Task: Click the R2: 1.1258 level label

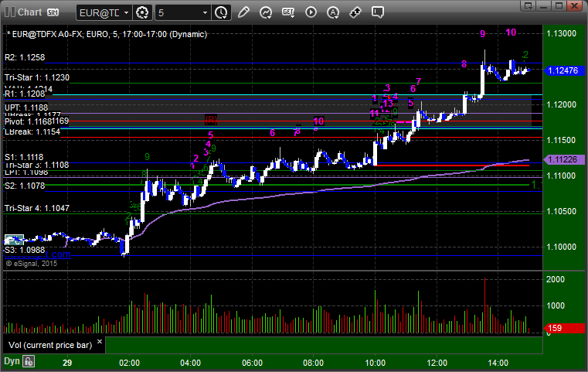Action: click(25, 57)
